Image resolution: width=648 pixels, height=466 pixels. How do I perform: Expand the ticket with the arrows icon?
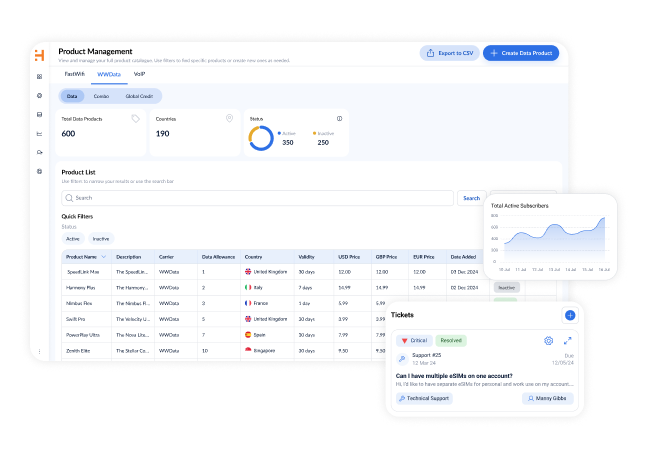point(567,340)
